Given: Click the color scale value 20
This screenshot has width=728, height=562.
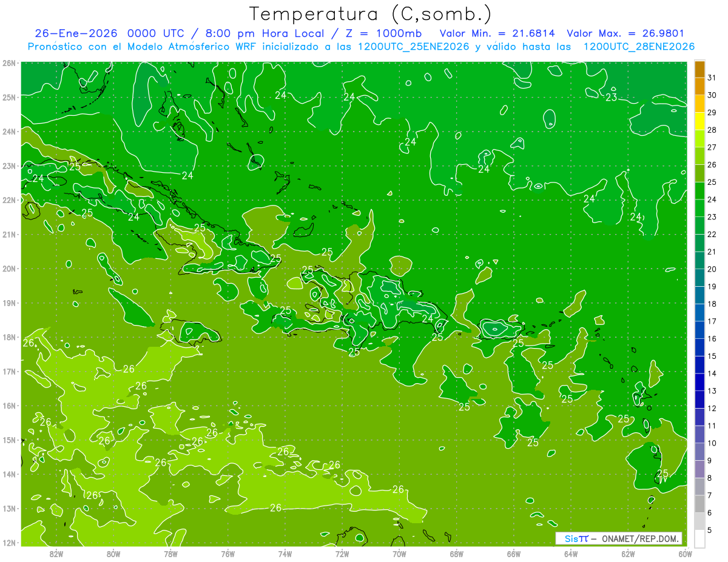Looking at the screenshot, I should [x=712, y=269].
